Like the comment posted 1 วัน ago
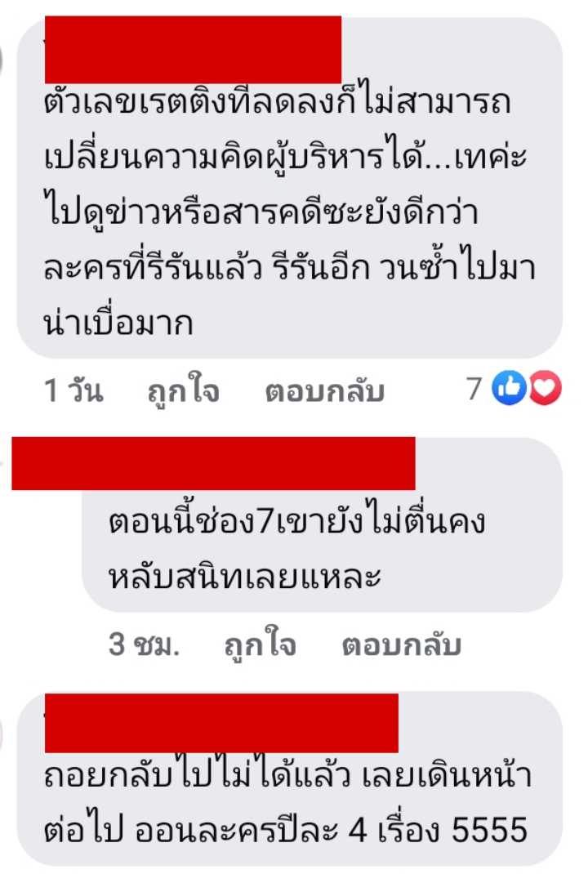Screen dimensions: 588x874 click(x=184, y=390)
